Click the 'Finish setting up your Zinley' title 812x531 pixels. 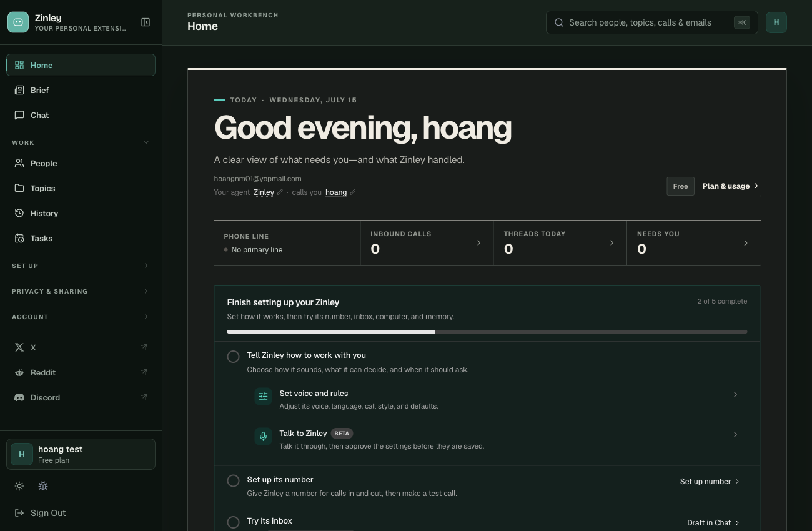pyautogui.click(x=283, y=302)
